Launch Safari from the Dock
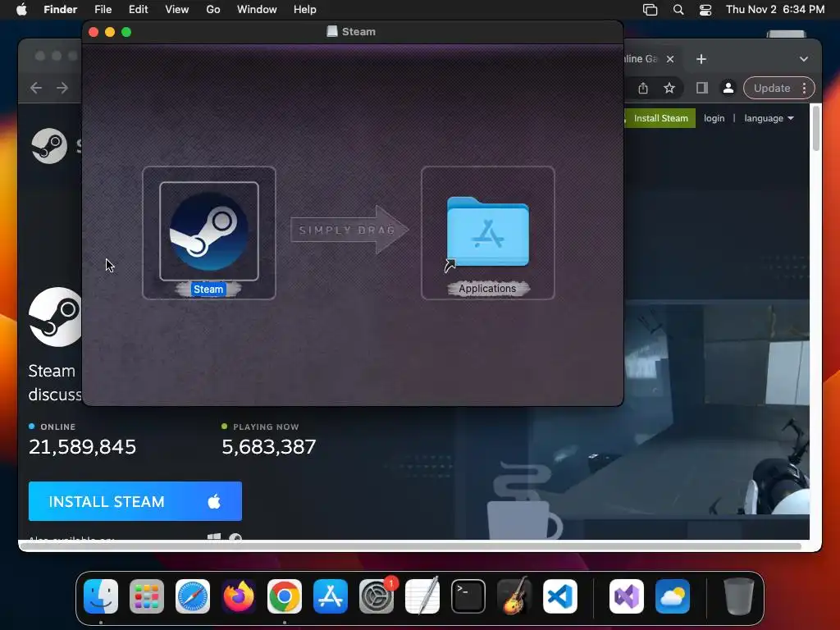This screenshot has height=630, width=840. click(193, 596)
